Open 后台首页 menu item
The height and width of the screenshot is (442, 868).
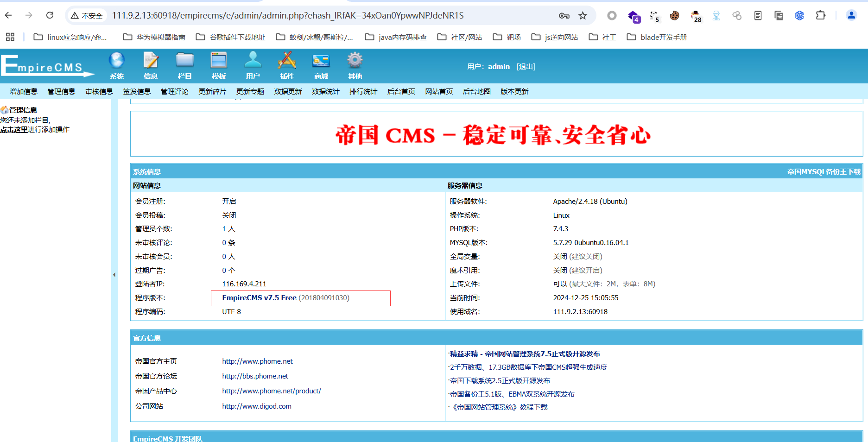(x=401, y=91)
